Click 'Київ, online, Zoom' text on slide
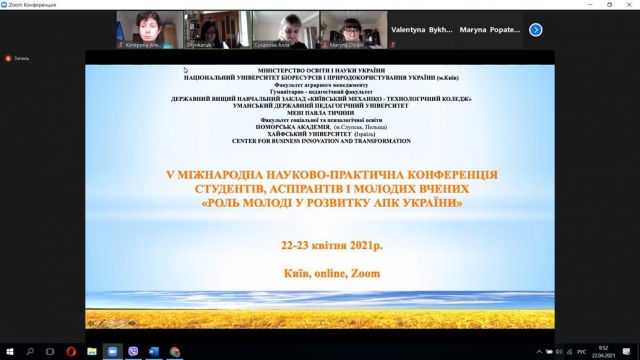The image size is (640, 360). [x=332, y=273]
